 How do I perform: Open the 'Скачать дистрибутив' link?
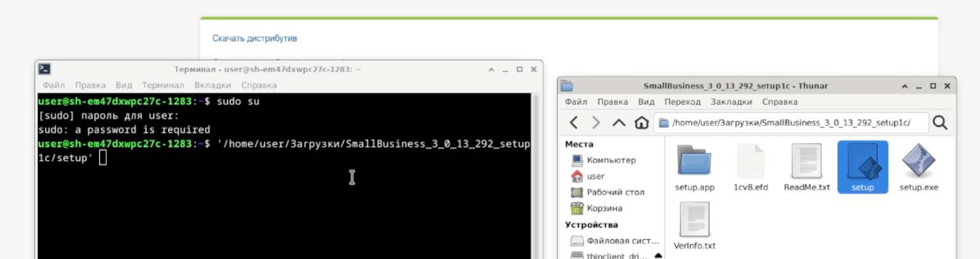coord(255,38)
